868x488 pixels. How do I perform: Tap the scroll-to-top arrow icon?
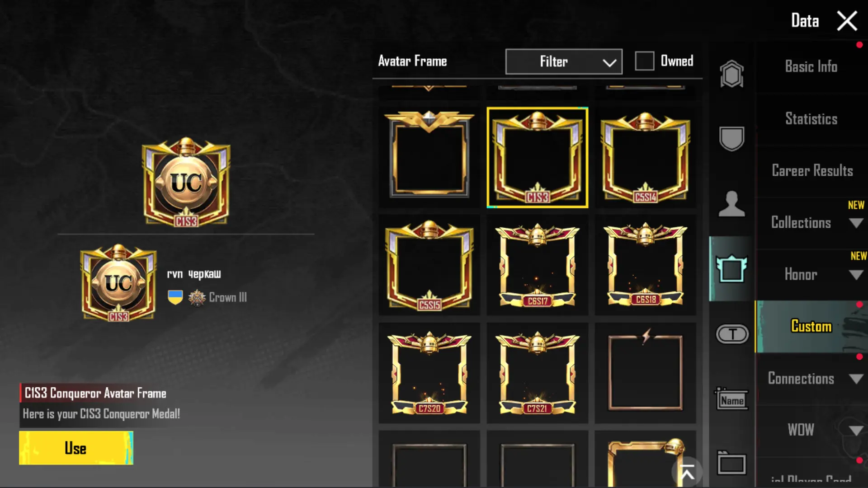[687, 473]
